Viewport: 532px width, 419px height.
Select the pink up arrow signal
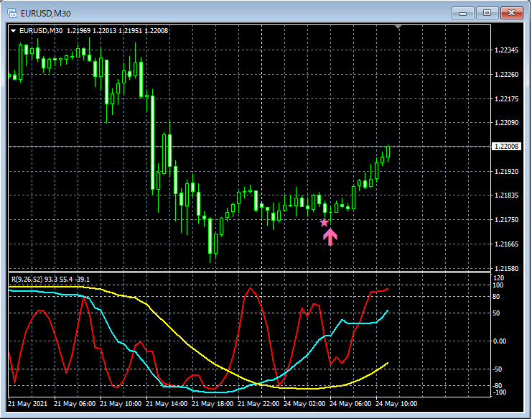330,236
